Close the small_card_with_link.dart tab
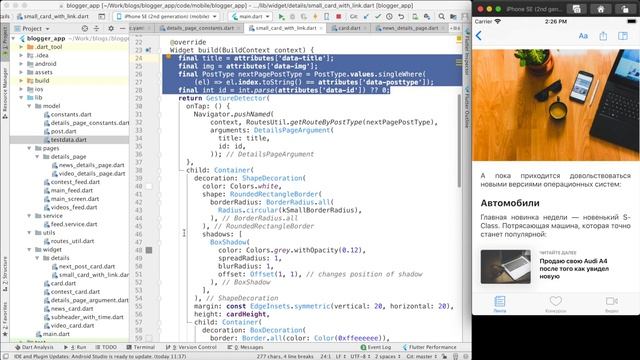This screenshot has width=640, height=360. [x=321, y=28]
